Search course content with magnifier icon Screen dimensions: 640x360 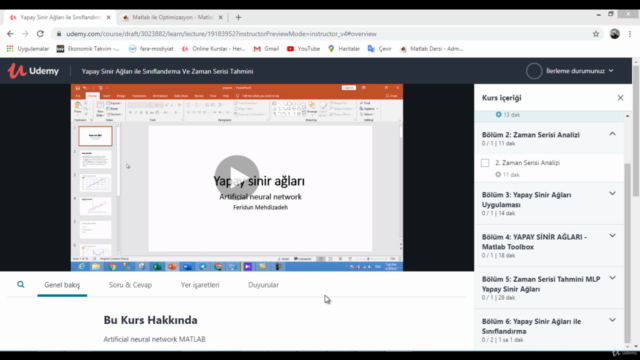pos(20,284)
